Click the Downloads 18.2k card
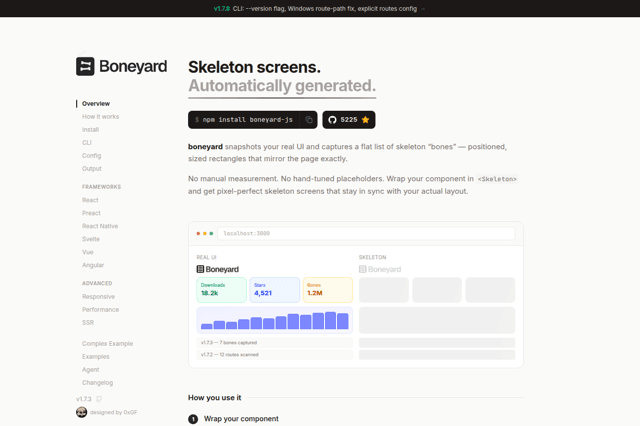 tap(221, 290)
